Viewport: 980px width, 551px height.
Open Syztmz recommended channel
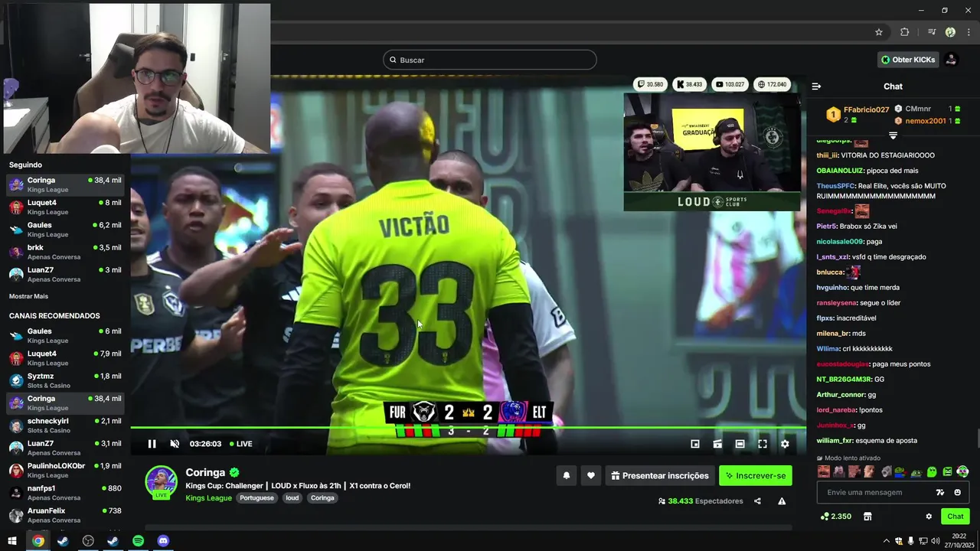coord(65,380)
